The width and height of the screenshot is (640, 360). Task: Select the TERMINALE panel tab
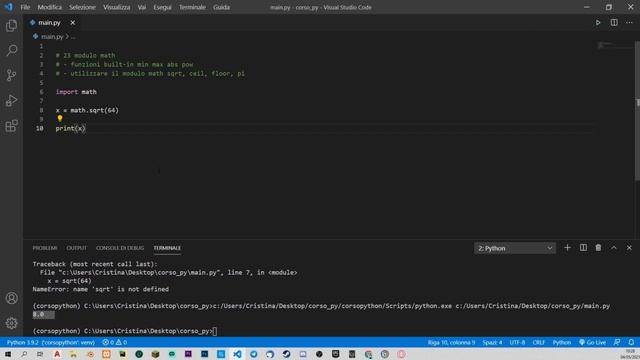click(167, 248)
